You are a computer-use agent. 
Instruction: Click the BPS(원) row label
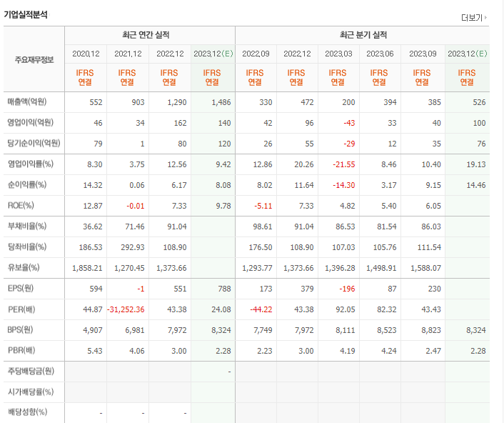(x=20, y=329)
